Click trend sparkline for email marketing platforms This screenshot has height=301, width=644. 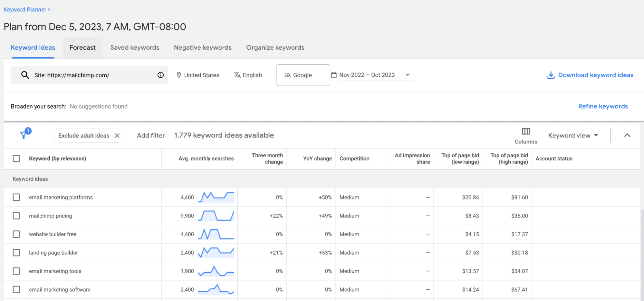[x=216, y=197]
